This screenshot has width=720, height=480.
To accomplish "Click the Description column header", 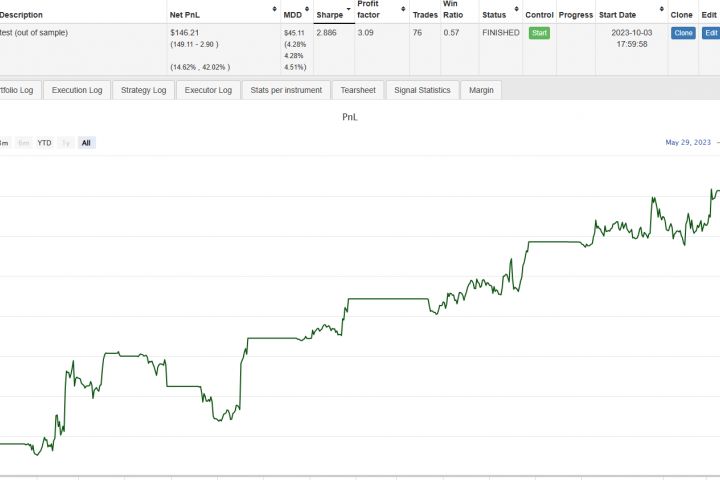I will [21, 15].
